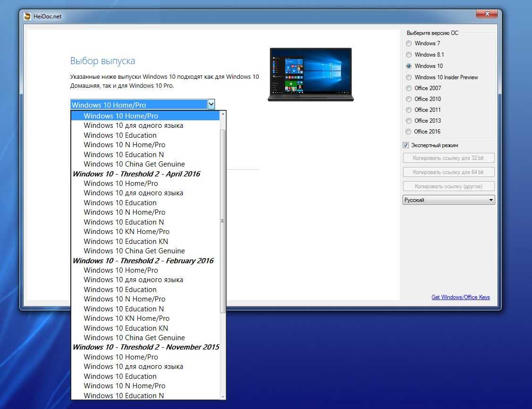The height and width of the screenshot is (409, 532).
Task: Select highlighted Windows 10 Home/Pro at list top
Action: [x=121, y=116]
